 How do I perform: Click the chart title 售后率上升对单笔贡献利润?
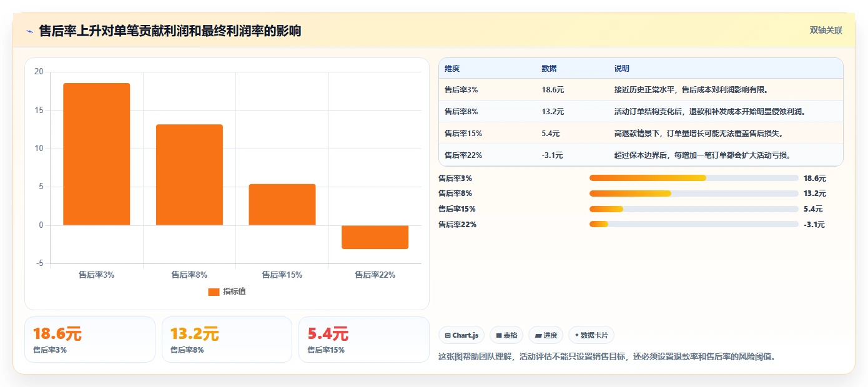tap(170, 31)
